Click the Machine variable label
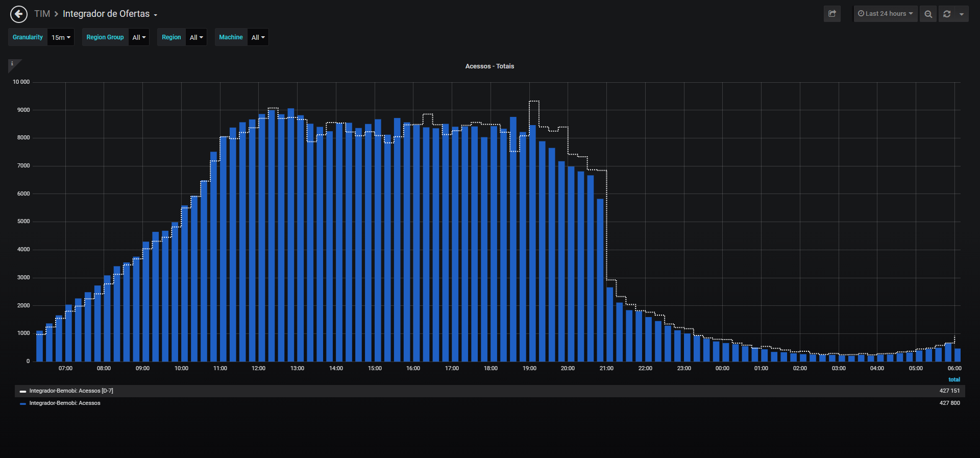Screen dimensions: 980x458 click(x=231, y=37)
